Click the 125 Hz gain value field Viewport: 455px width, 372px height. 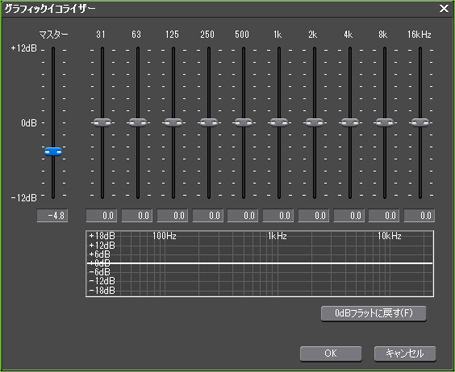[172, 216]
